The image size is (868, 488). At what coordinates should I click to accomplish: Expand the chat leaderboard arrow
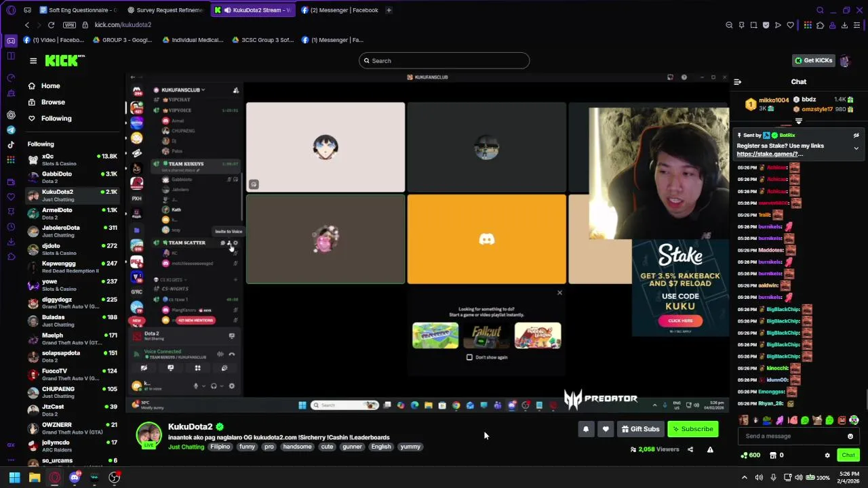(799, 121)
